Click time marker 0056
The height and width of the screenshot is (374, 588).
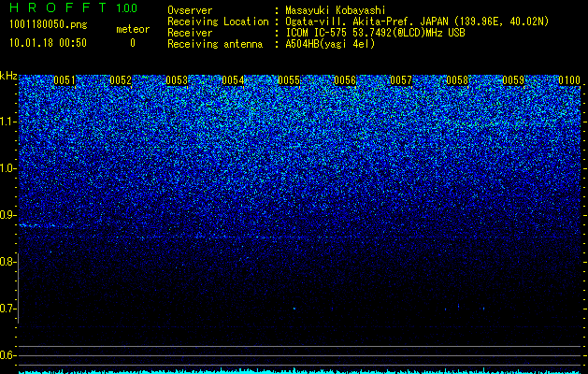tap(345, 80)
